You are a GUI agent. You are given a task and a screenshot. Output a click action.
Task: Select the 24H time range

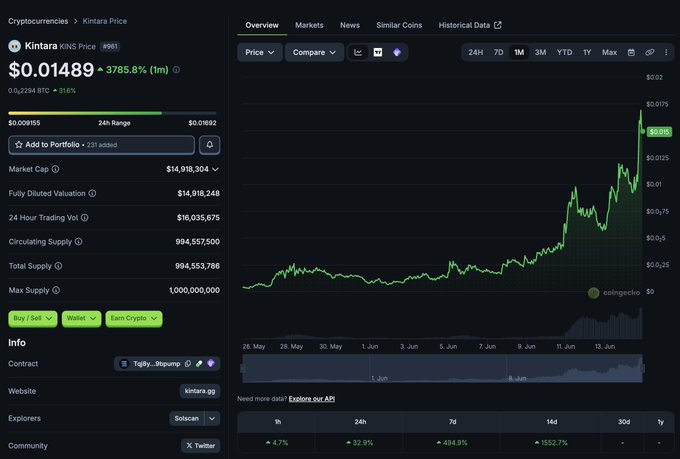tap(475, 52)
